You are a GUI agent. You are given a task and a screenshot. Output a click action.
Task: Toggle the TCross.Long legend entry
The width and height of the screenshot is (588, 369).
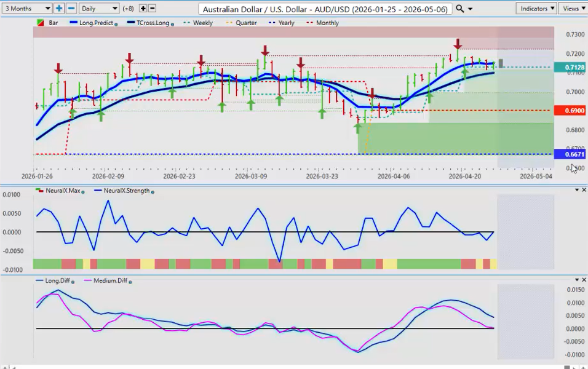point(147,23)
